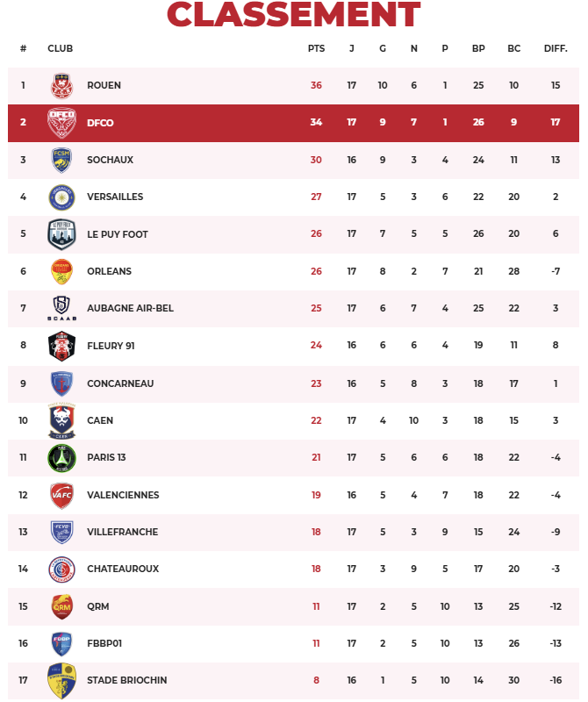Click FBBP01's points value 11
Screen dimensions: 588x702
coord(316,643)
